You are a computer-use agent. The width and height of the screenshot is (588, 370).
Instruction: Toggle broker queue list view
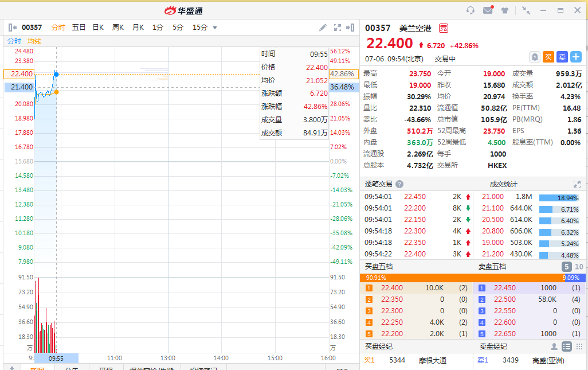coord(567,346)
